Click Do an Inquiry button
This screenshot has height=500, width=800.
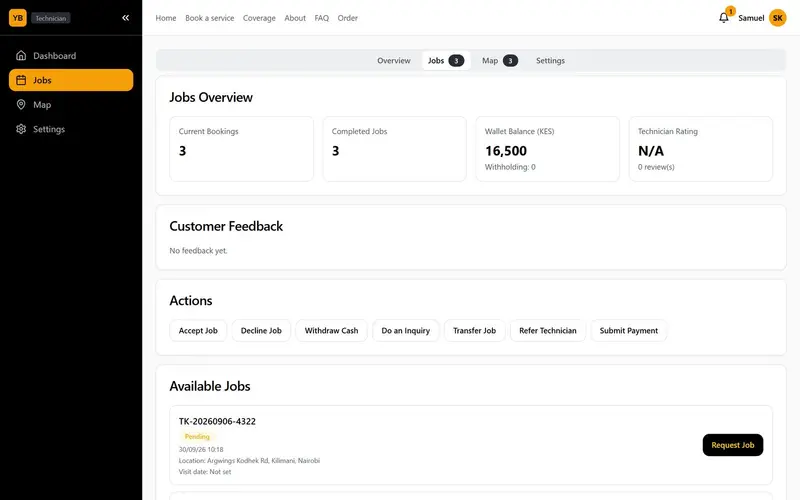[406, 331]
